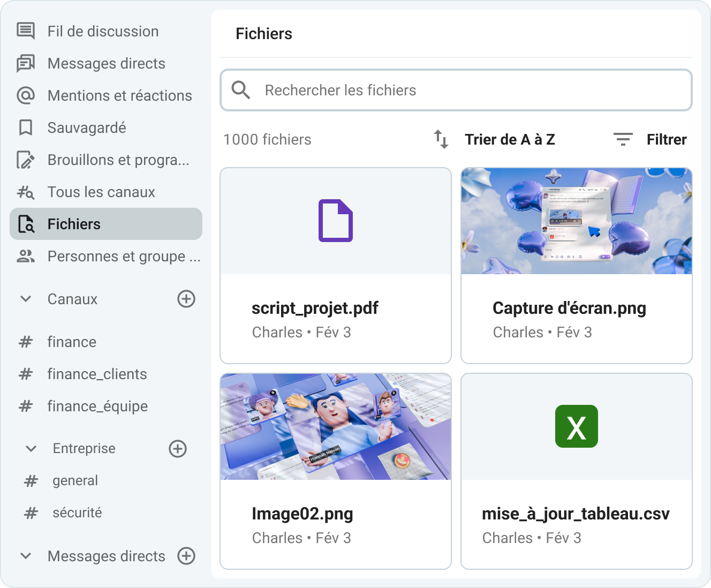
Task: Collapse the Entreprise group
Action: tap(31, 448)
